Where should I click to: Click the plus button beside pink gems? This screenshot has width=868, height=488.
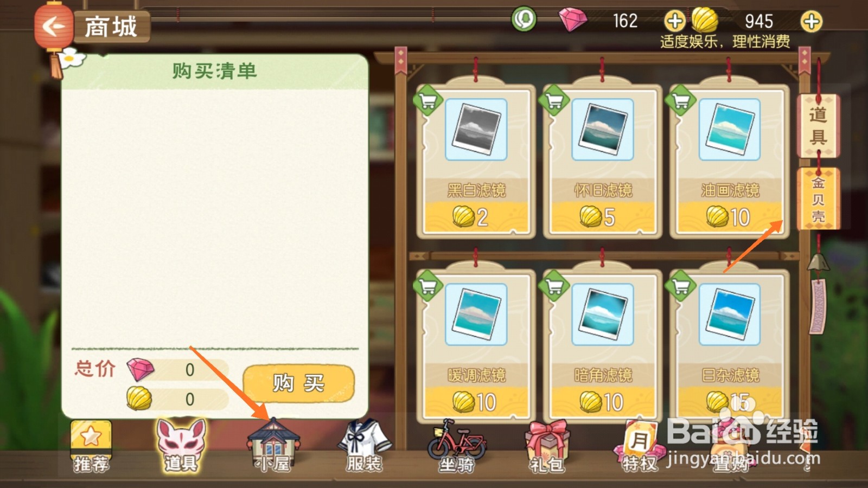(x=674, y=22)
